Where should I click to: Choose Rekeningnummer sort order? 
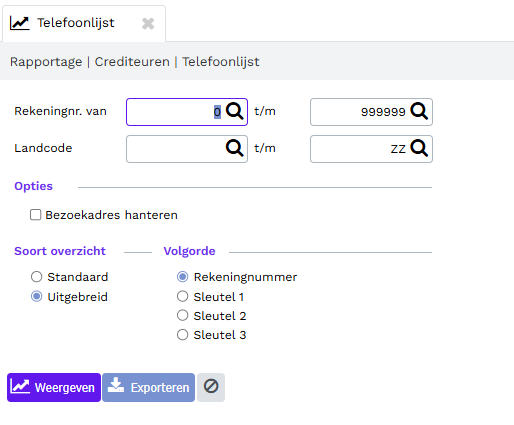[x=182, y=277]
